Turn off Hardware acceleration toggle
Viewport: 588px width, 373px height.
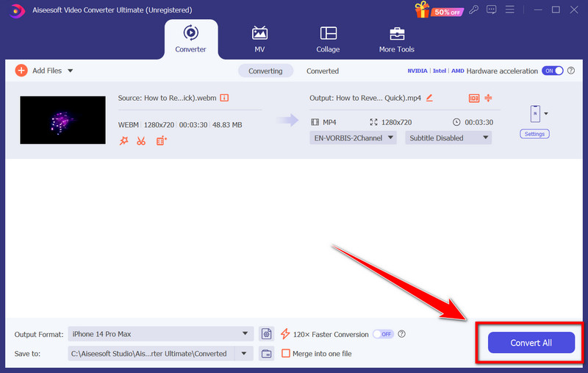point(552,71)
